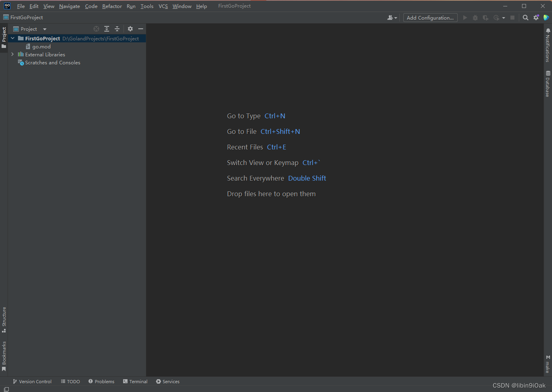Open the Run menu
Viewport: 552px width, 392px height.
tap(131, 6)
